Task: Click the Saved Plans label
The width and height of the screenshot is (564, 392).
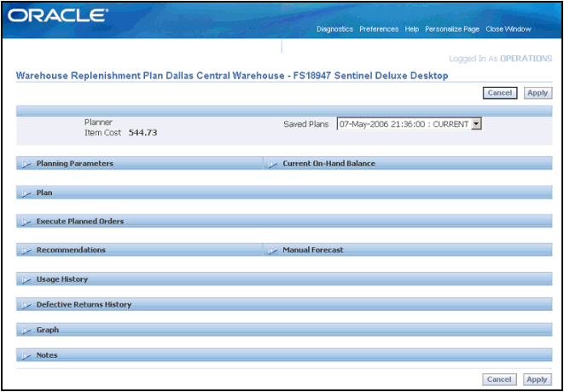Action: coord(305,124)
